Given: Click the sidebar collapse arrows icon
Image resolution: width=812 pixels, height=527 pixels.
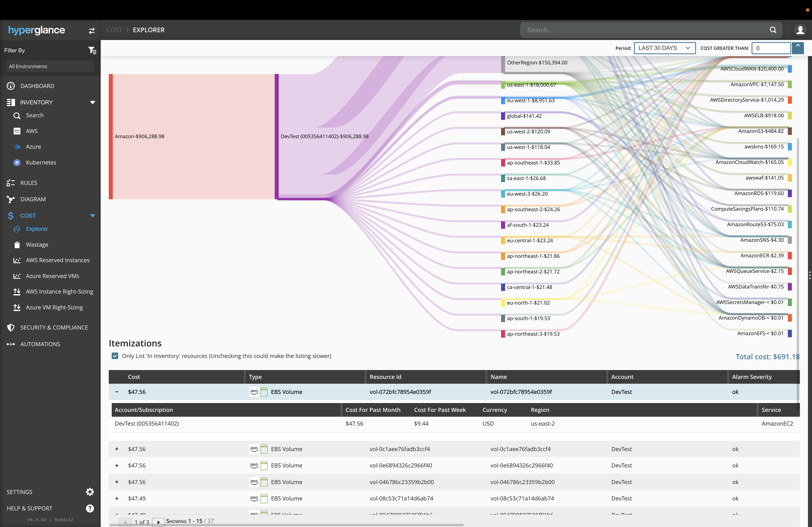Looking at the screenshot, I should (92, 31).
